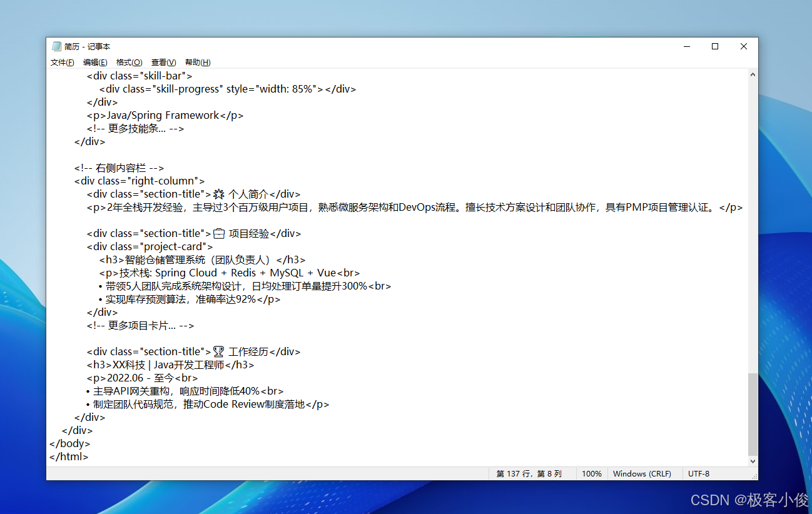Click the project-card div line
This screenshot has height=514, width=812.
[x=150, y=246]
